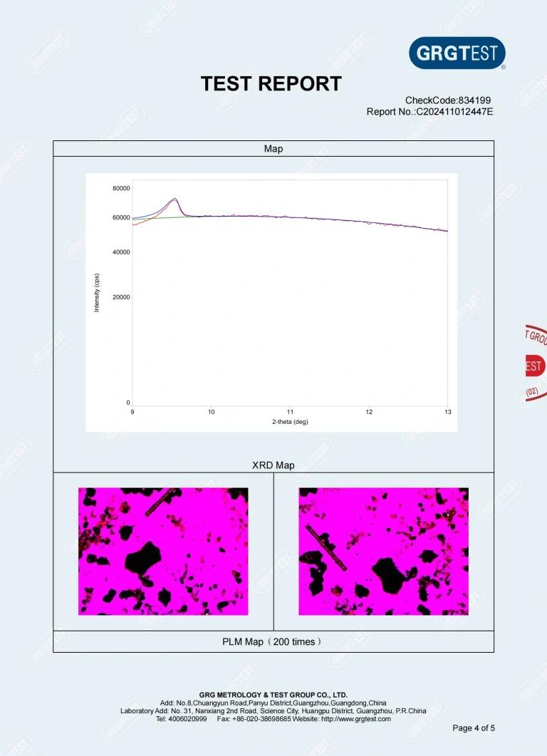Image resolution: width=547 pixels, height=756 pixels.
Task: Select the Chuangyun Road address line
Action: [x=273, y=703]
